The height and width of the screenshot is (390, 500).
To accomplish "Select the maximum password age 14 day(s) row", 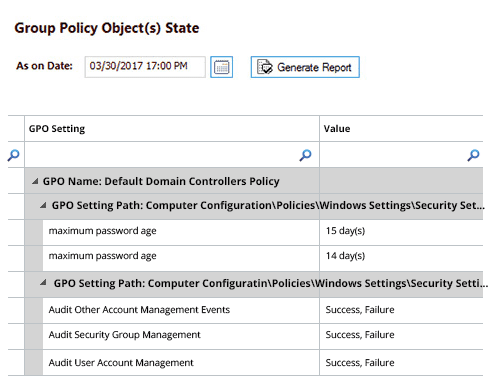I will [x=263, y=257].
